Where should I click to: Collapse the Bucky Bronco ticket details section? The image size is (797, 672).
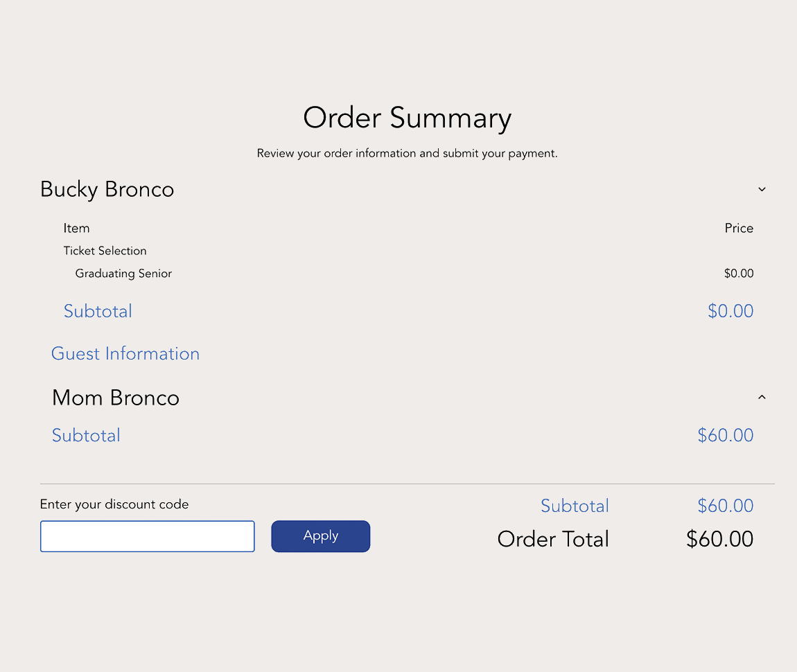point(762,189)
